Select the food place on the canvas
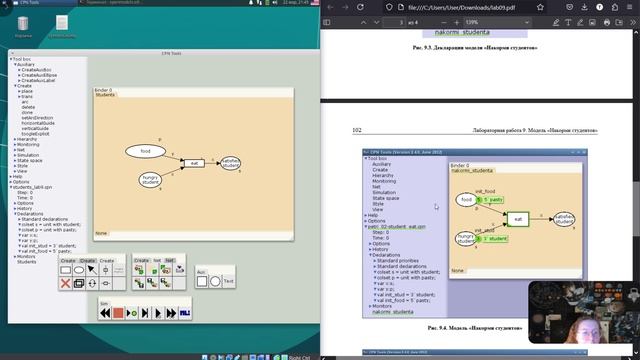The height and width of the screenshot is (360, 640). [x=145, y=151]
